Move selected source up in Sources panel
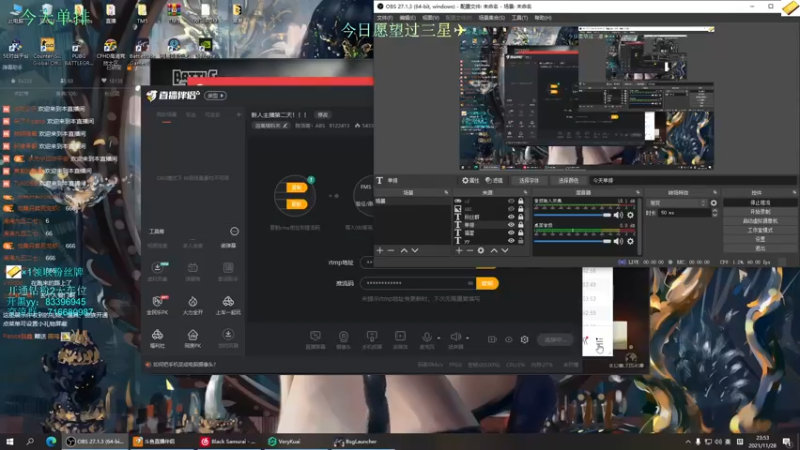 (x=494, y=251)
